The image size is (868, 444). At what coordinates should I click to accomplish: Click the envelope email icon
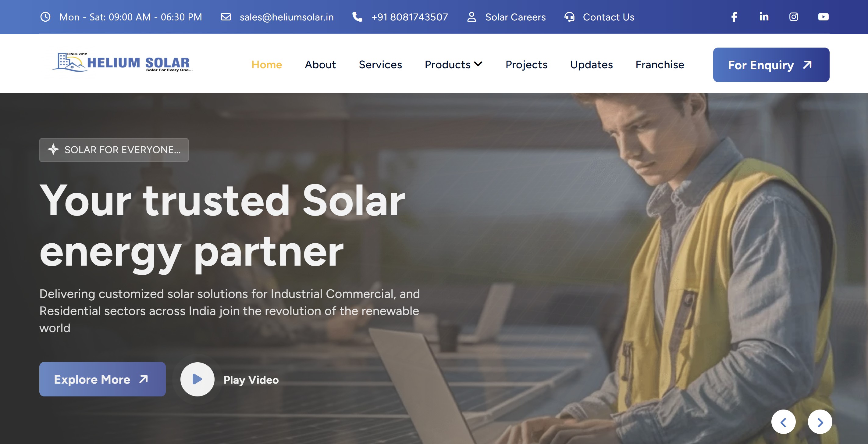pos(226,17)
